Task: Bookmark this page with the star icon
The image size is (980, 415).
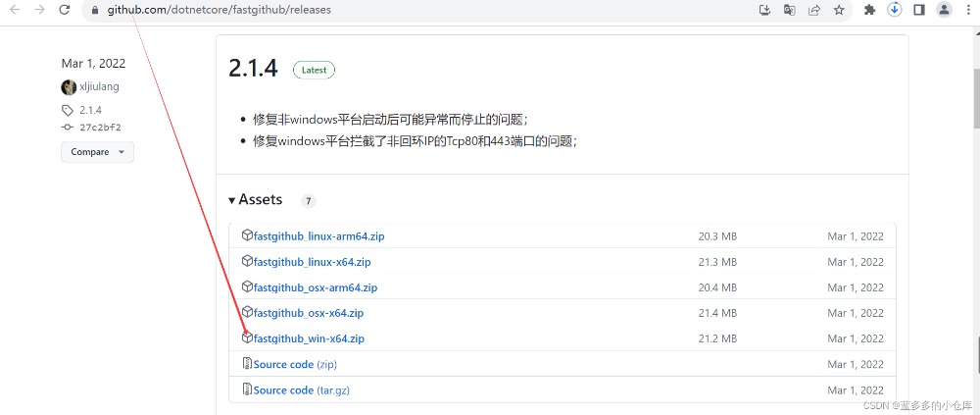Action: pos(839,10)
